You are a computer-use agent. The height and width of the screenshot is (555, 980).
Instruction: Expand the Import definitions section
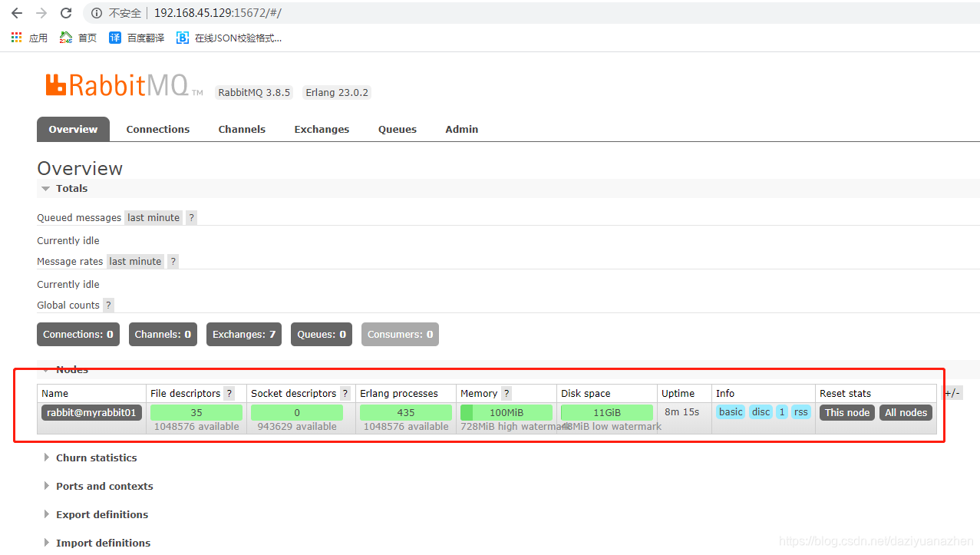click(x=97, y=543)
